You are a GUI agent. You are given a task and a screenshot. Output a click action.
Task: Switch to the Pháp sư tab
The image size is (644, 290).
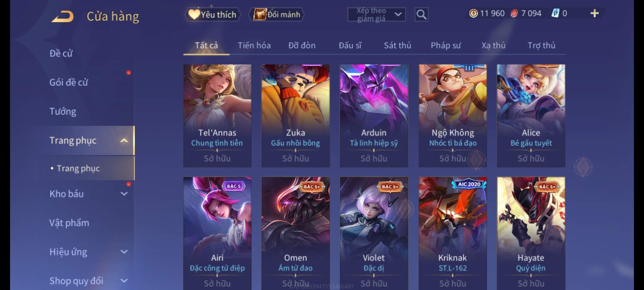click(x=446, y=45)
